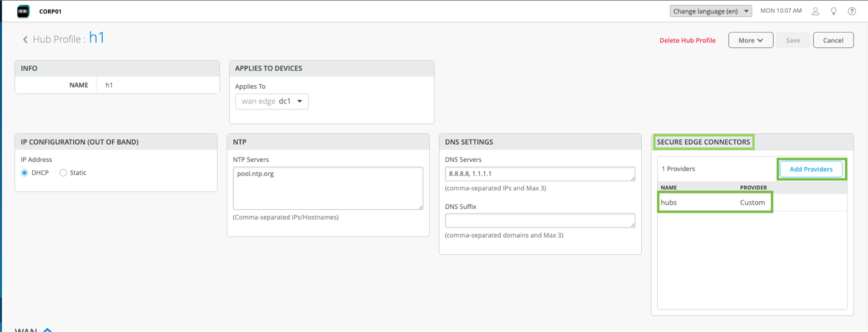The height and width of the screenshot is (332, 868).
Task: Click the profile Name field h1
Action: (x=157, y=85)
